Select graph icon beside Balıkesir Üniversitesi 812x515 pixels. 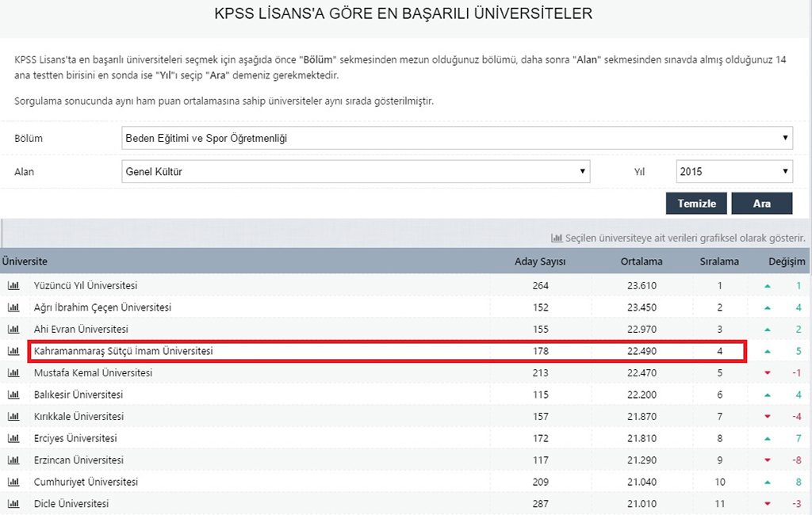[13, 395]
